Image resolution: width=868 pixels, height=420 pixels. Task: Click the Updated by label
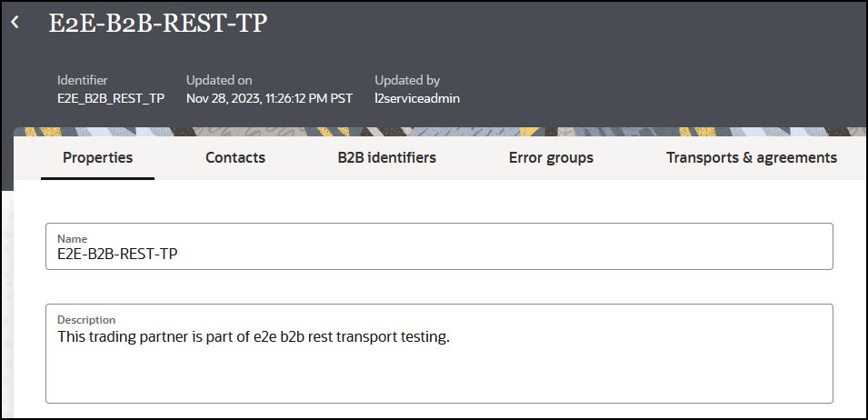407,80
